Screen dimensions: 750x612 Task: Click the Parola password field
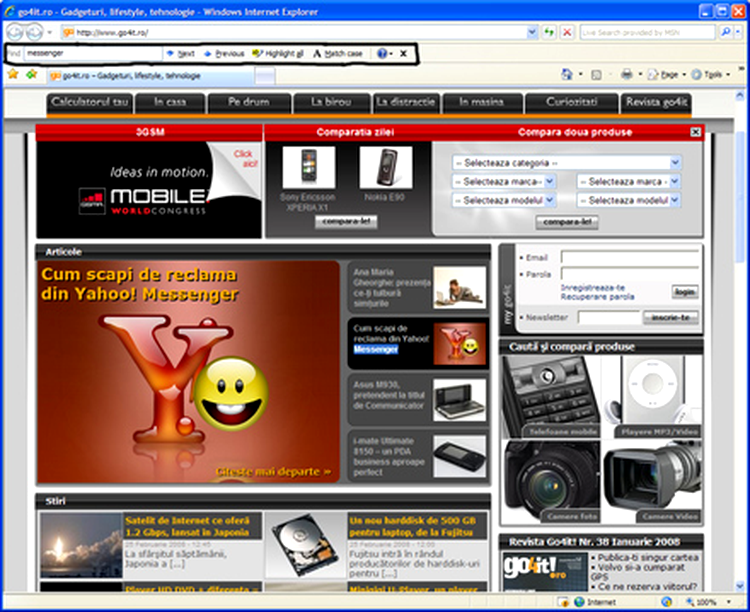pyautogui.click(x=629, y=274)
